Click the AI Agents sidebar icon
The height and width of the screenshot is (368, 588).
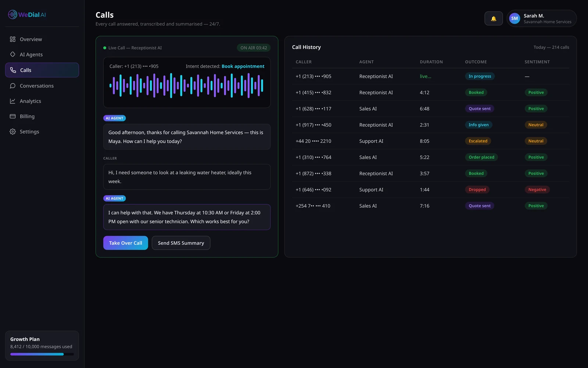click(12, 54)
